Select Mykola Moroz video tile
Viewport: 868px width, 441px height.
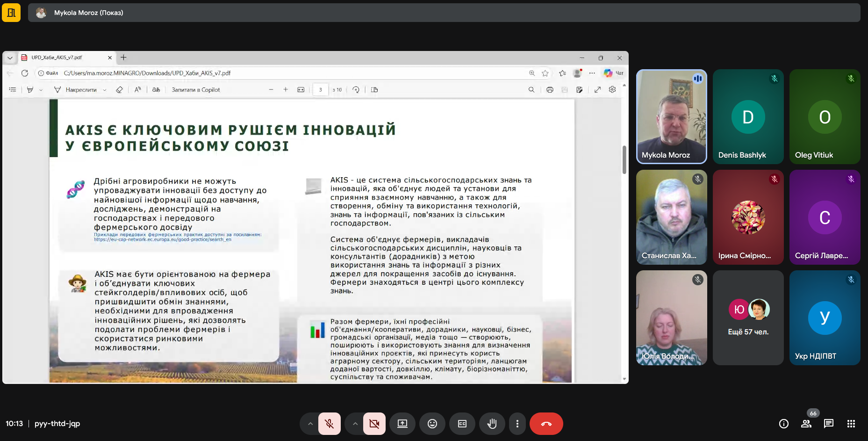671,116
